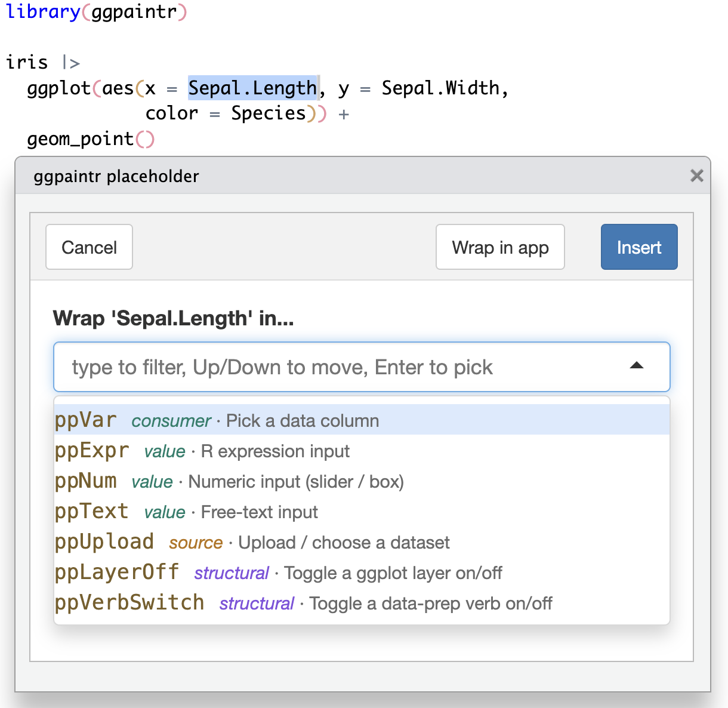Select ppUpload dataset source option
728x708 pixels.
(362, 542)
